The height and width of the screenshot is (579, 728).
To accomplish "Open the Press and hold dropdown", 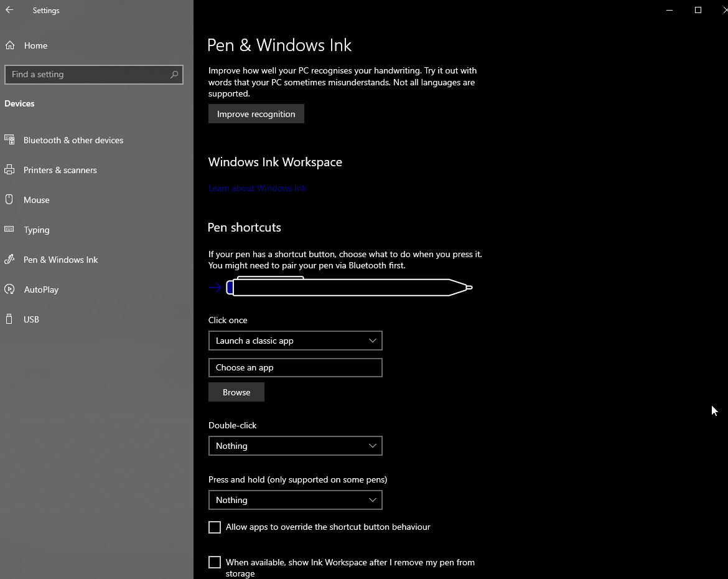I will pos(295,500).
